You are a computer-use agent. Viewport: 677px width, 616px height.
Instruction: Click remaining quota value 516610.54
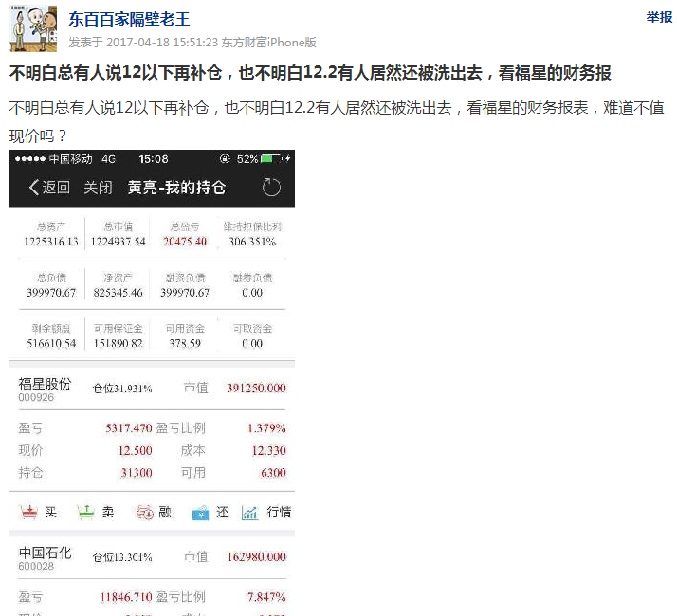pyautogui.click(x=51, y=343)
